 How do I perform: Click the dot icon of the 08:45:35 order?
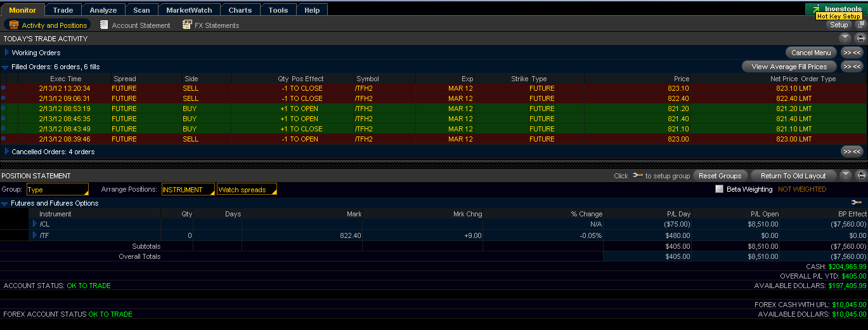(3, 119)
